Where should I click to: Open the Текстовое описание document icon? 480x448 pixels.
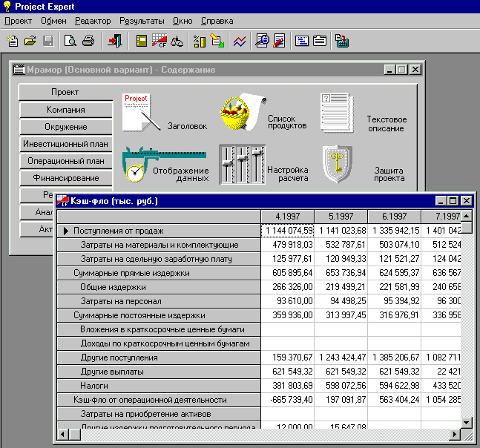(x=337, y=113)
